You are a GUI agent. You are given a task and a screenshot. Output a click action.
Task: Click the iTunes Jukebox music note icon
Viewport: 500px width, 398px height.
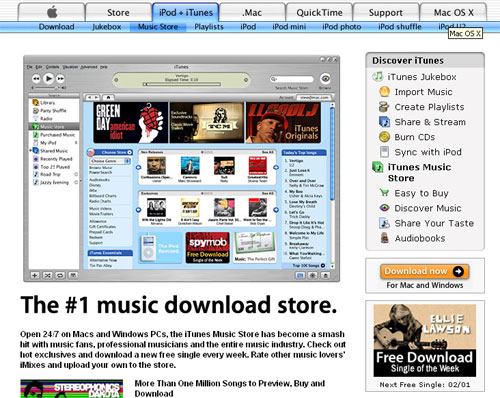[378, 76]
